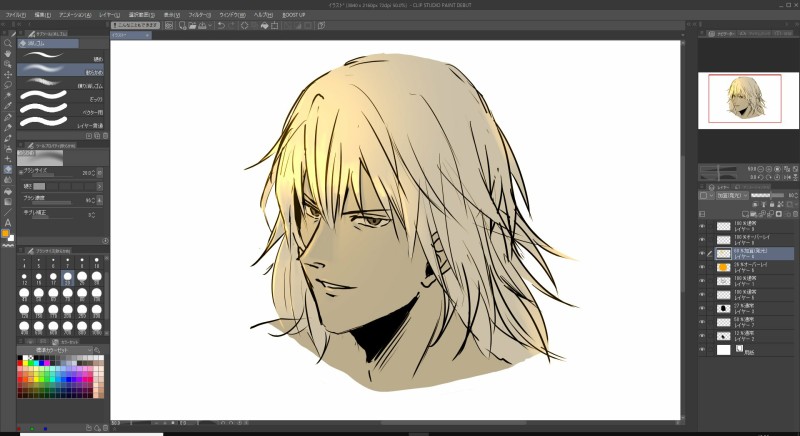Select the Lasso selection tool
Viewport: 800px width, 436px height.
click(x=8, y=85)
